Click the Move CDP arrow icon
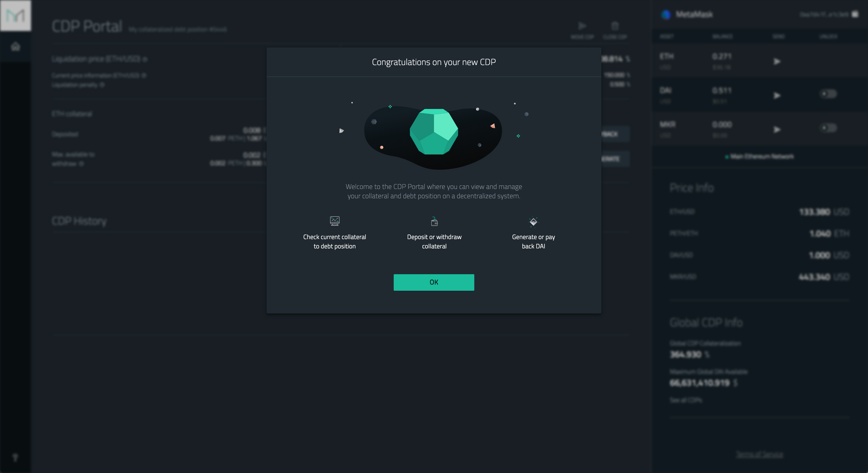Image resolution: width=868 pixels, height=473 pixels. click(582, 26)
